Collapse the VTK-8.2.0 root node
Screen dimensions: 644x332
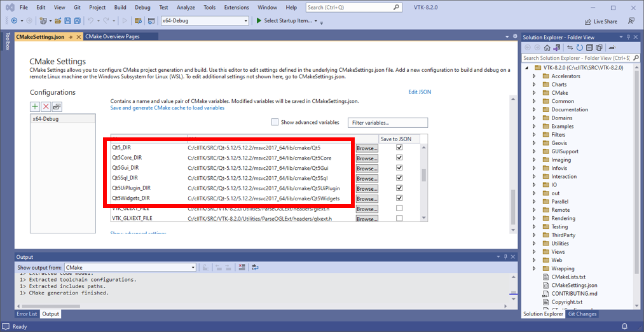(528, 68)
